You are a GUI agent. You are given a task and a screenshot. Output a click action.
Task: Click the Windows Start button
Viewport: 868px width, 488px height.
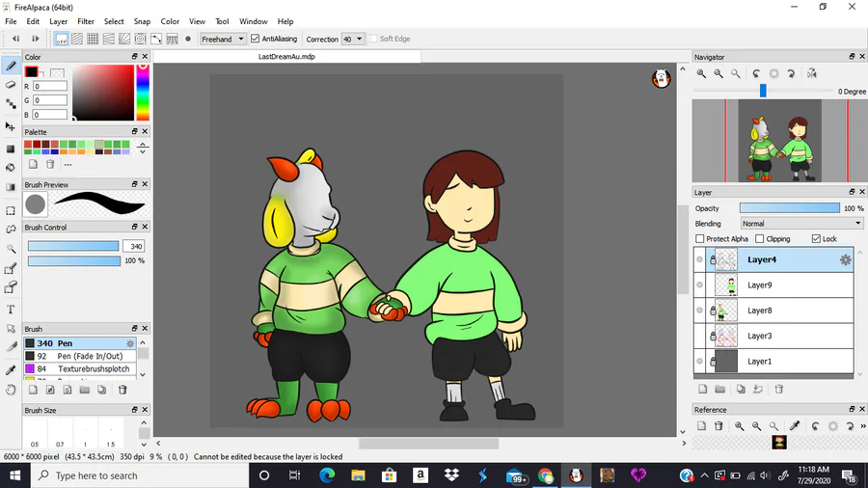[x=14, y=475]
